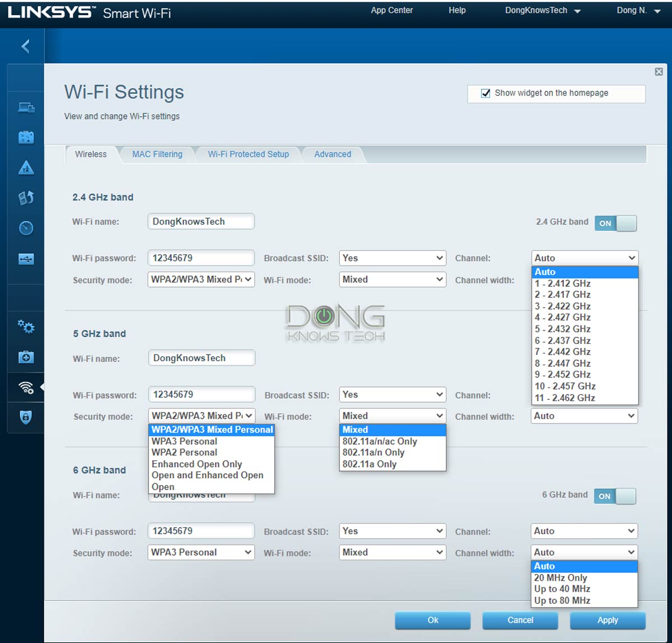Image resolution: width=672 pixels, height=643 pixels.
Task: Open Guest Access settings
Action: [26, 137]
